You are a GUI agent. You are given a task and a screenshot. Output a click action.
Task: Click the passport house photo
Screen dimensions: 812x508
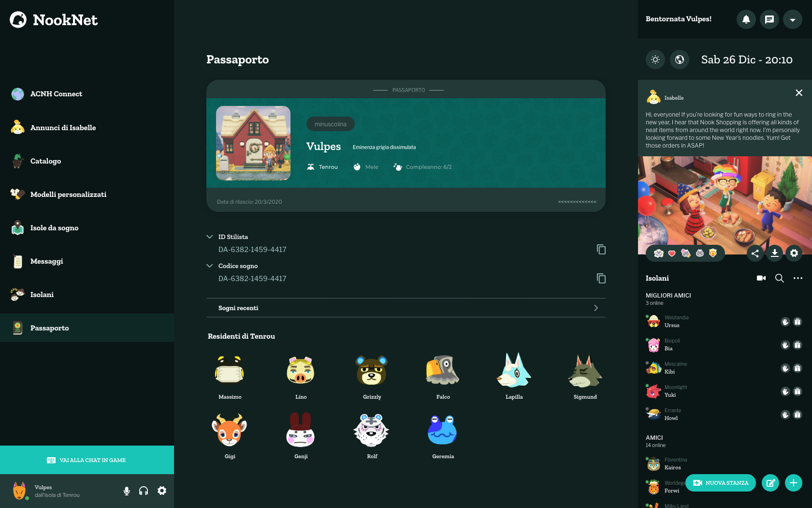253,143
